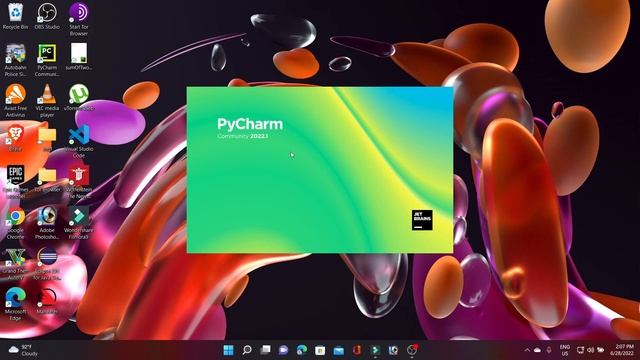Image resolution: width=640 pixels, height=360 pixels.
Task: Select the Adobe Photoshop desktop shortcut
Action: [47, 223]
